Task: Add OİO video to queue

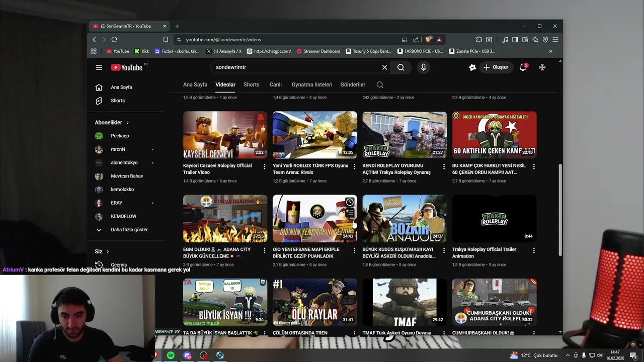Action: (x=350, y=213)
